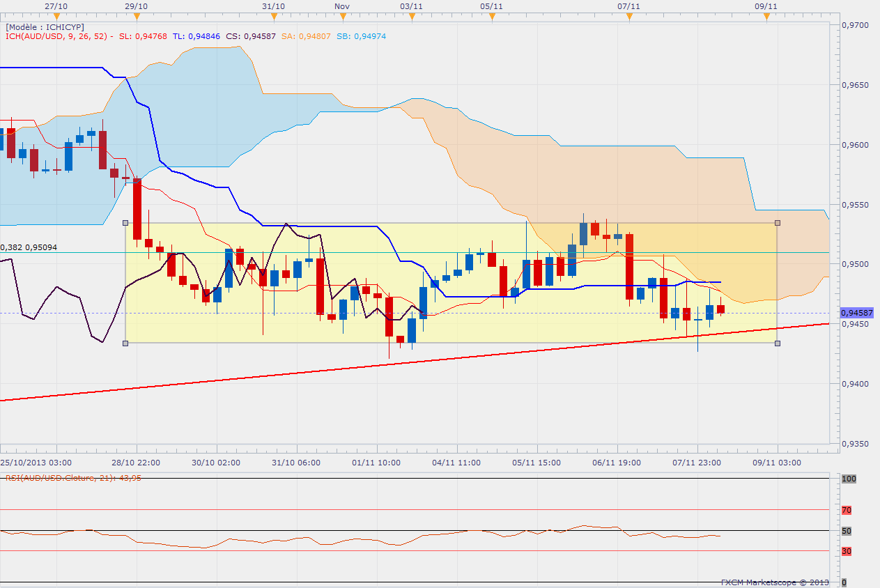
Task: Click the orange day marker under 27/10
Action: [x=56, y=16]
